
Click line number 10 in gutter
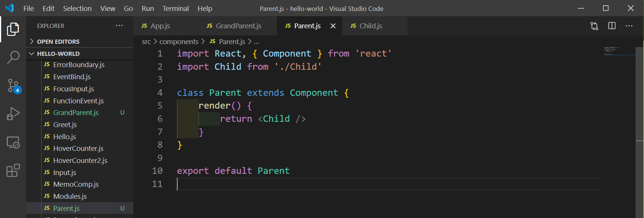tap(157, 171)
